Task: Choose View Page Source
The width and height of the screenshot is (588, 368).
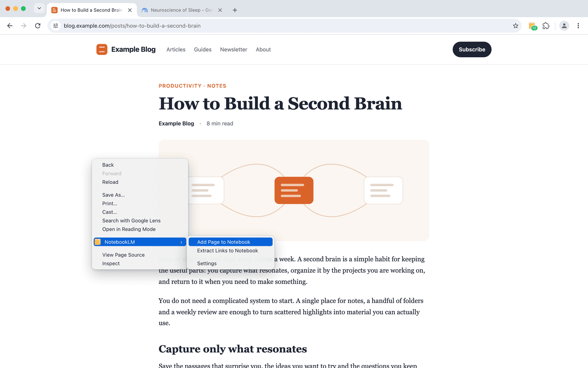Action: tap(140, 255)
